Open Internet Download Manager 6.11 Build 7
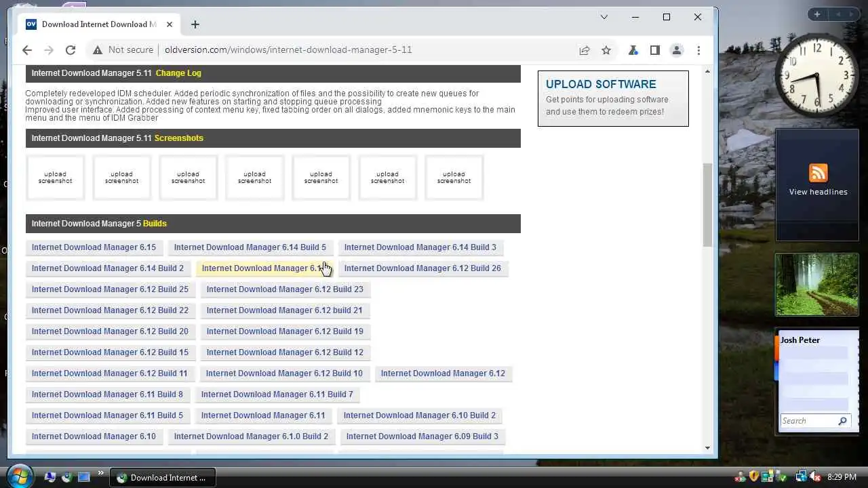 pos(277,394)
